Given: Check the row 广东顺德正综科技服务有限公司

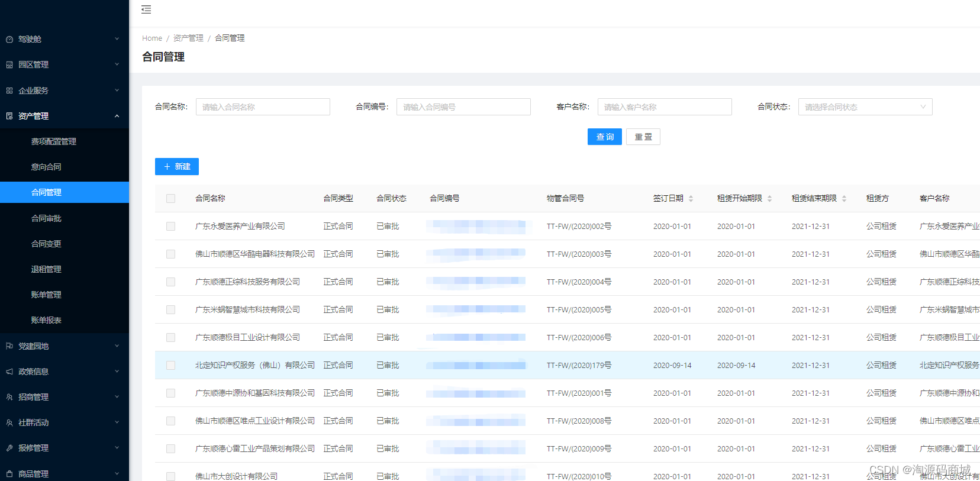Looking at the screenshot, I should pos(170,282).
